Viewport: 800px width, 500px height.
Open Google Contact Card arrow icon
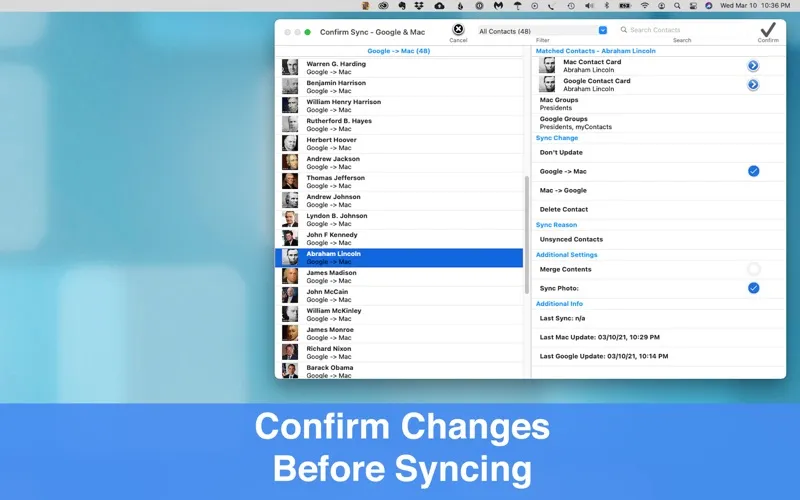753,85
